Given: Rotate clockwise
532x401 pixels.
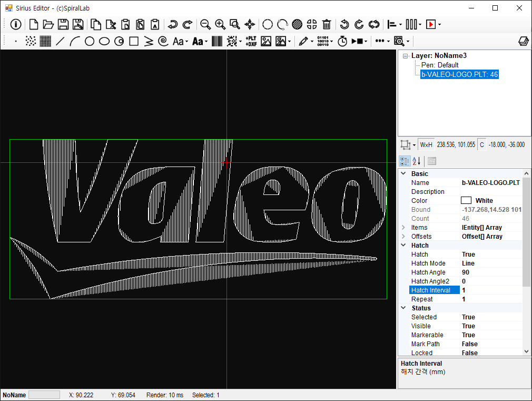Looking at the screenshot, I should pyautogui.click(x=359, y=24).
